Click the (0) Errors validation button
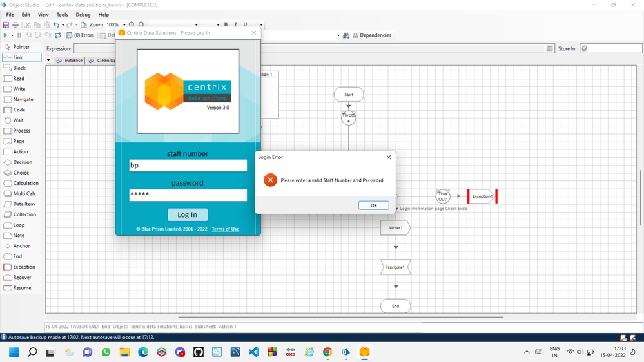644x362 pixels. (x=81, y=35)
